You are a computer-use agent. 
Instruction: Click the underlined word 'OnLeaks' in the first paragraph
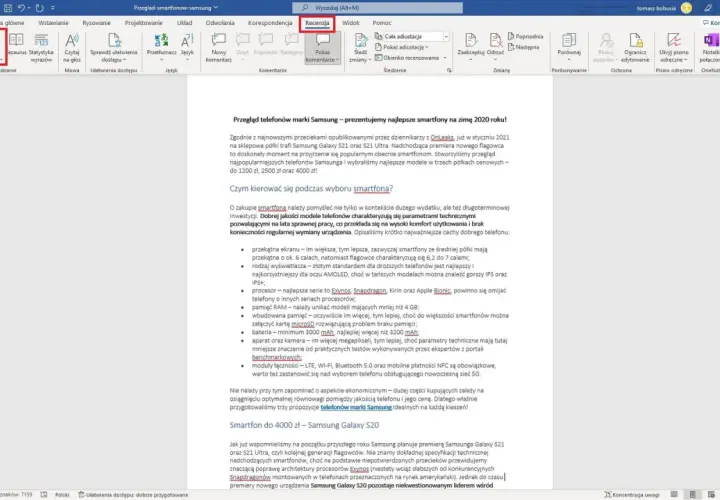click(x=442, y=137)
